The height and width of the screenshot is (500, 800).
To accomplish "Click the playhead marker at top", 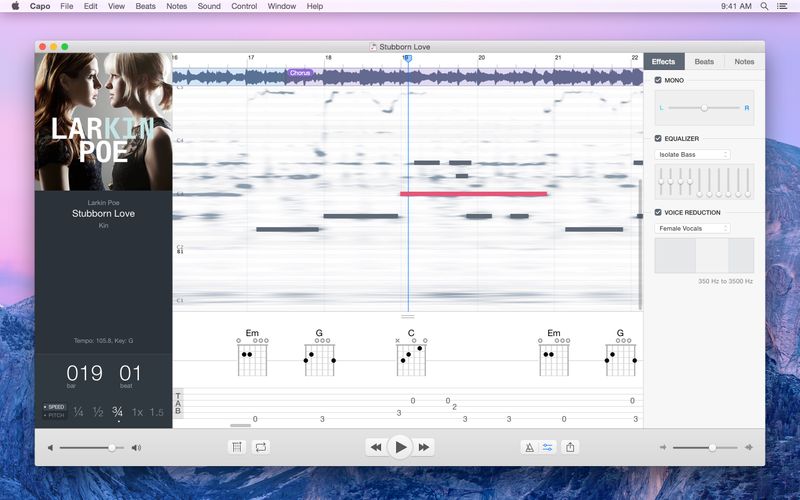I will [407, 59].
